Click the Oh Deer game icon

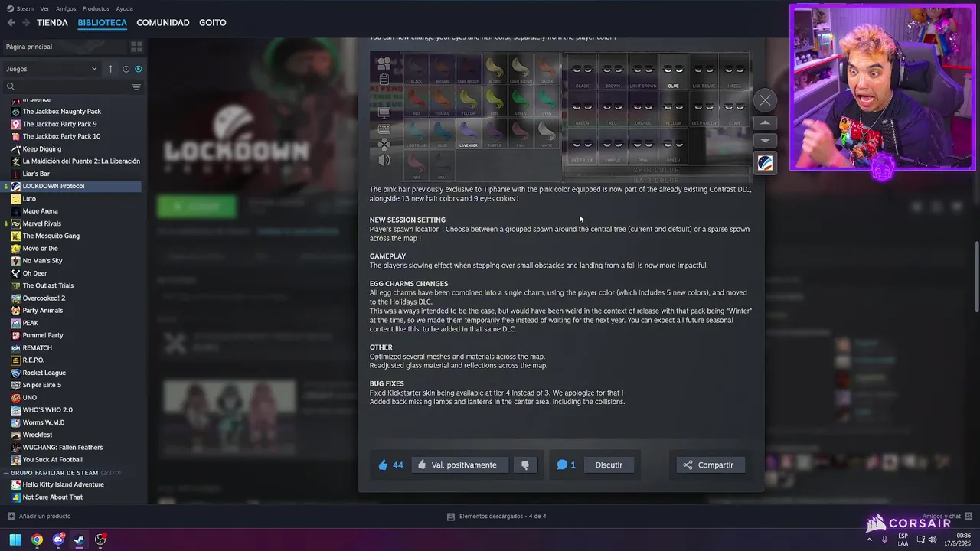coord(16,273)
